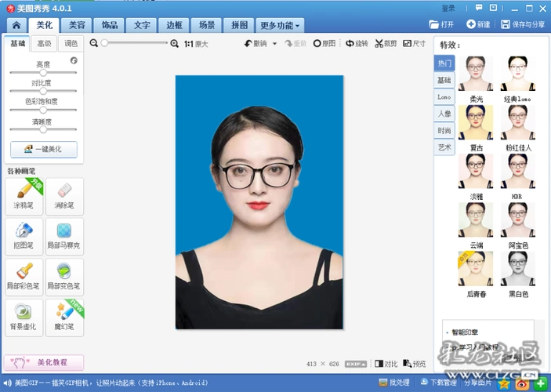Expand the 更多功能 dropdown menu

coord(280,25)
